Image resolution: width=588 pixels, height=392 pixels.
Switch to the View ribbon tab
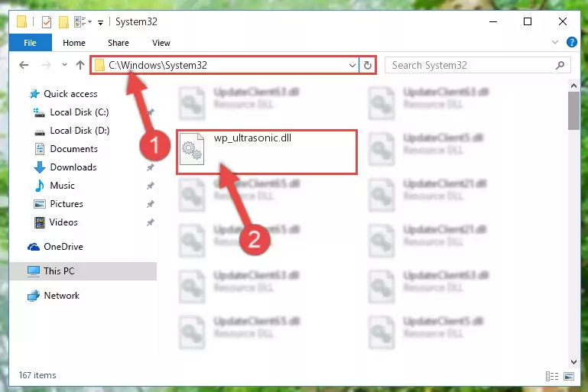coord(161,43)
